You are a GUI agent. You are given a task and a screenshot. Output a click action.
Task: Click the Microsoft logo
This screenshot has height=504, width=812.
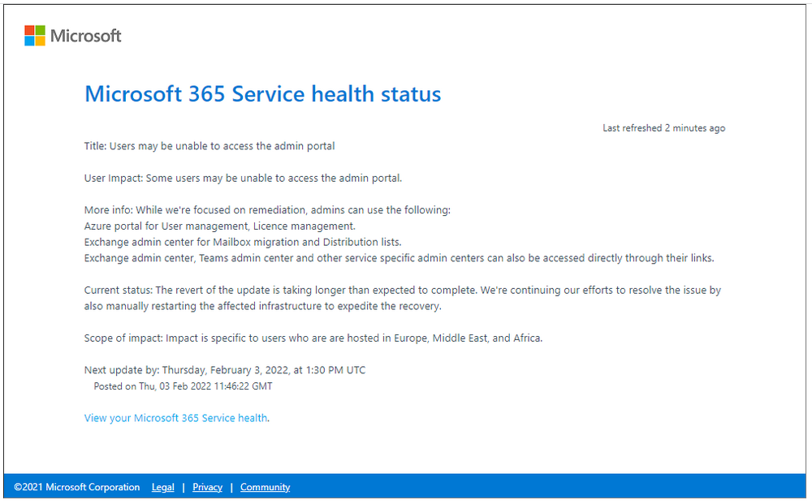coord(73,36)
